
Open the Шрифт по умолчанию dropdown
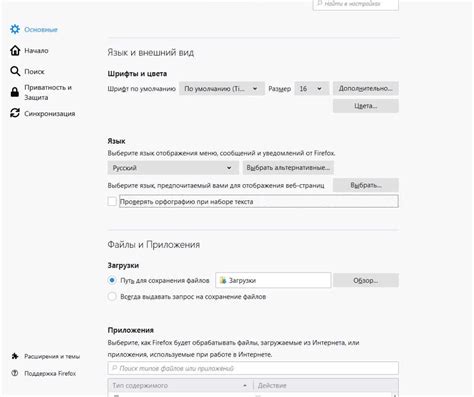coord(222,89)
